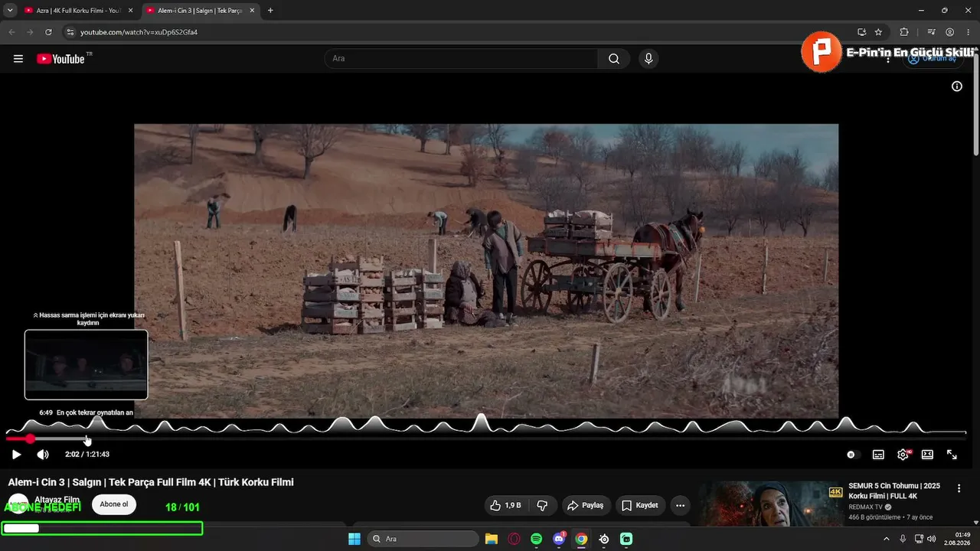Viewport: 980px width, 551px height.
Task: Open the YouTube guide hamburger menu
Action: [18, 59]
